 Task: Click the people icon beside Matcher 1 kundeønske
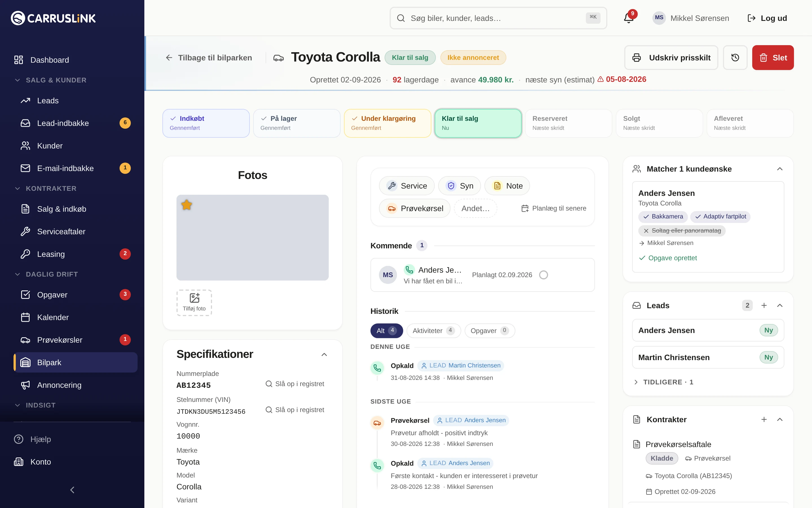[x=637, y=169]
